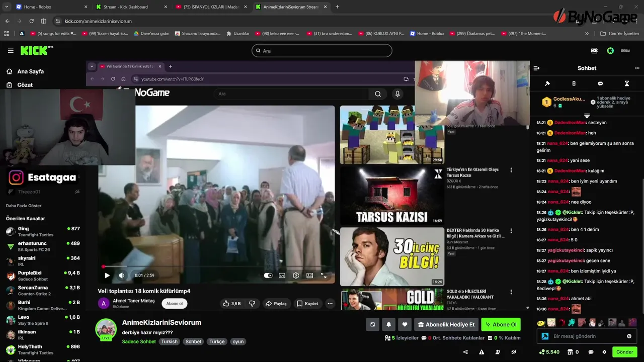Screen dimensions: 644x362
Task: Click YouTube Abone ol button
Action: click(175, 304)
